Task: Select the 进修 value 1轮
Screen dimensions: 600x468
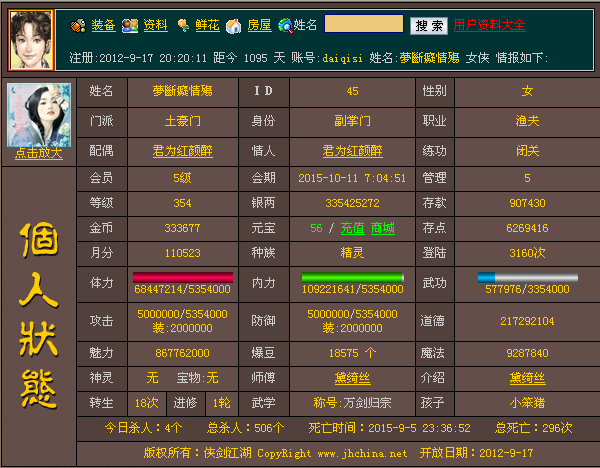Action: 222,403
